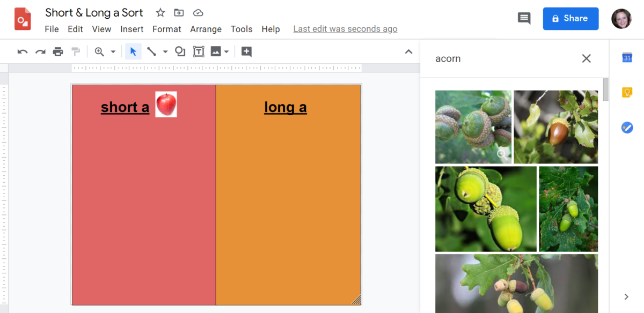Image resolution: width=644 pixels, height=313 pixels.
Task: Click the image results scrollbar thumb
Action: [606, 90]
